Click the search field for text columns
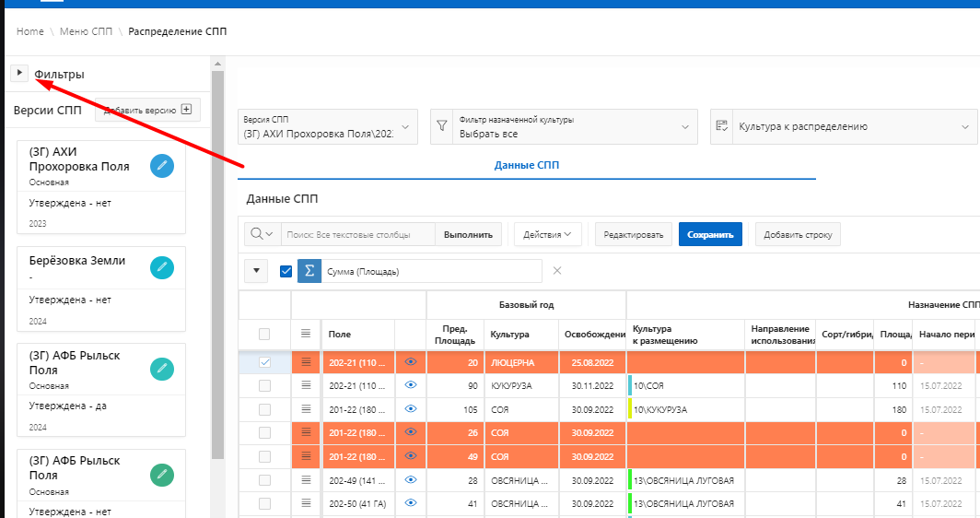 tap(357, 234)
